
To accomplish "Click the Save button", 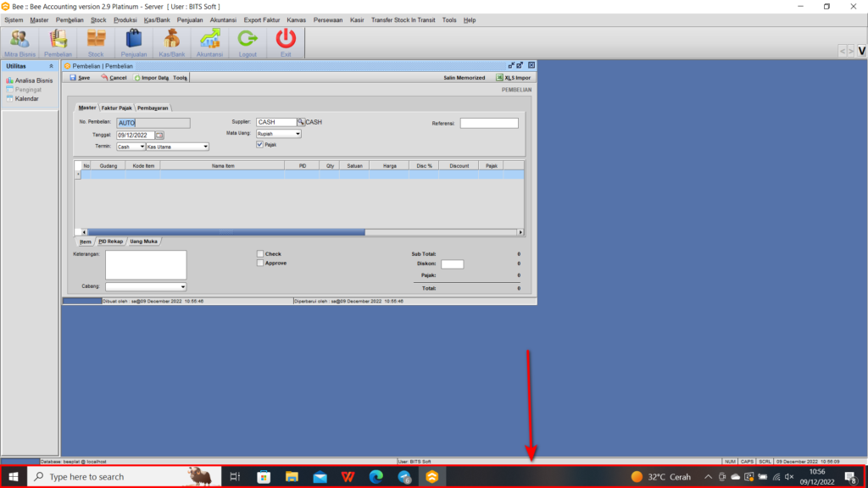I will pos(80,77).
